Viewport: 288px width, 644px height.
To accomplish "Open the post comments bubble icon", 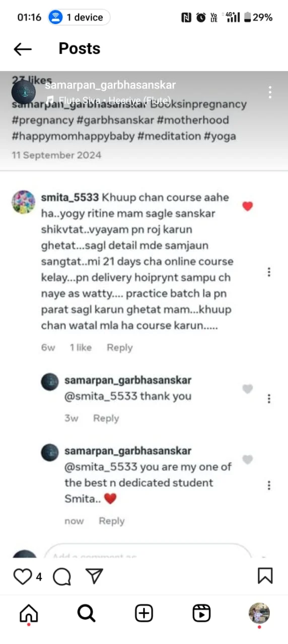I will (x=62, y=576).
